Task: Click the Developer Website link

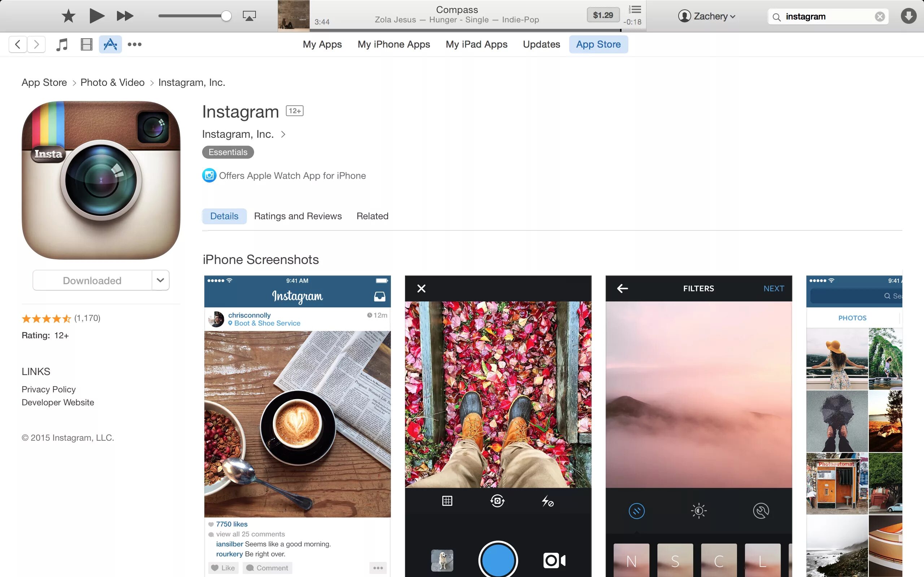Action: (x=57, y=402)
